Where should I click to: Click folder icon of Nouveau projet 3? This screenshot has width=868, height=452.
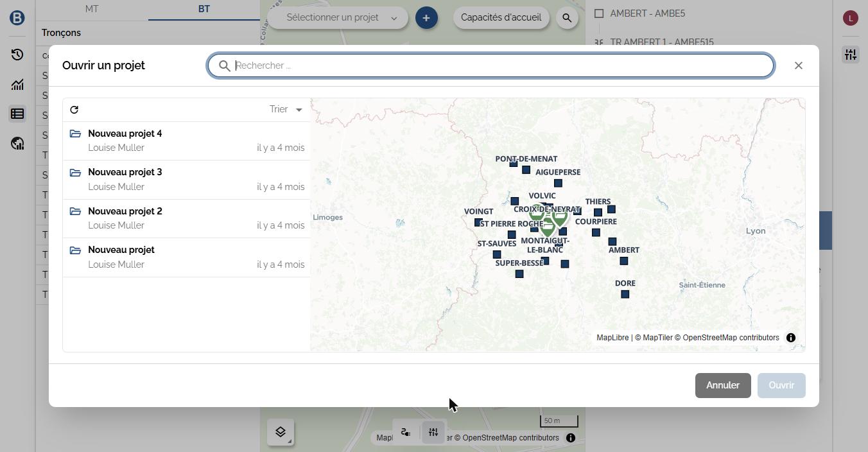(75, 172)
